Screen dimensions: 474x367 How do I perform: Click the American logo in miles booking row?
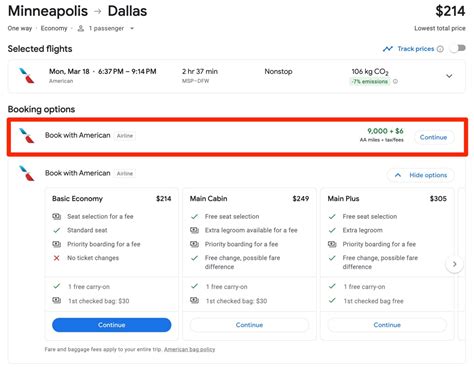[x=27, y=136]
